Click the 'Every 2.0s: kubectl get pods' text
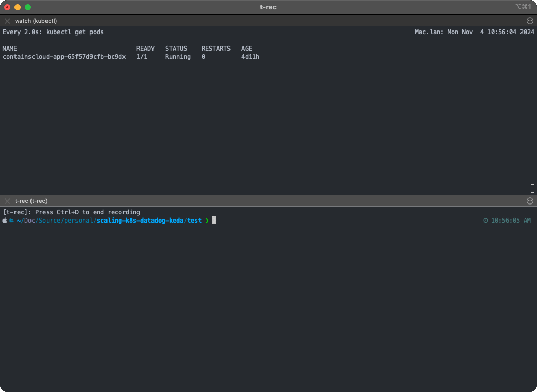 [x=53, y=32]
